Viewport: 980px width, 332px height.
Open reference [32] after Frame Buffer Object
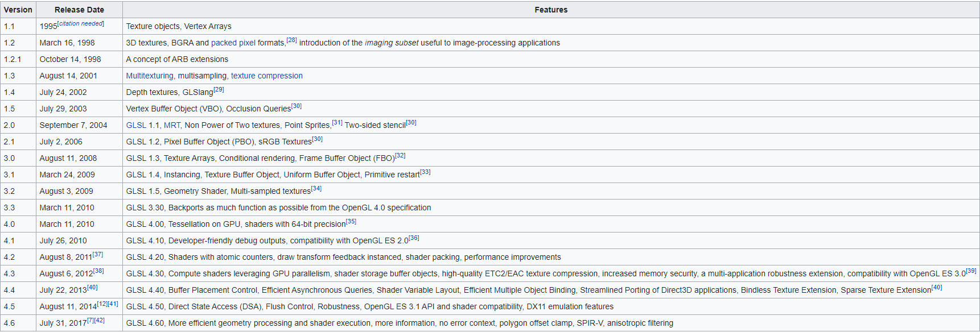point(400,156)
